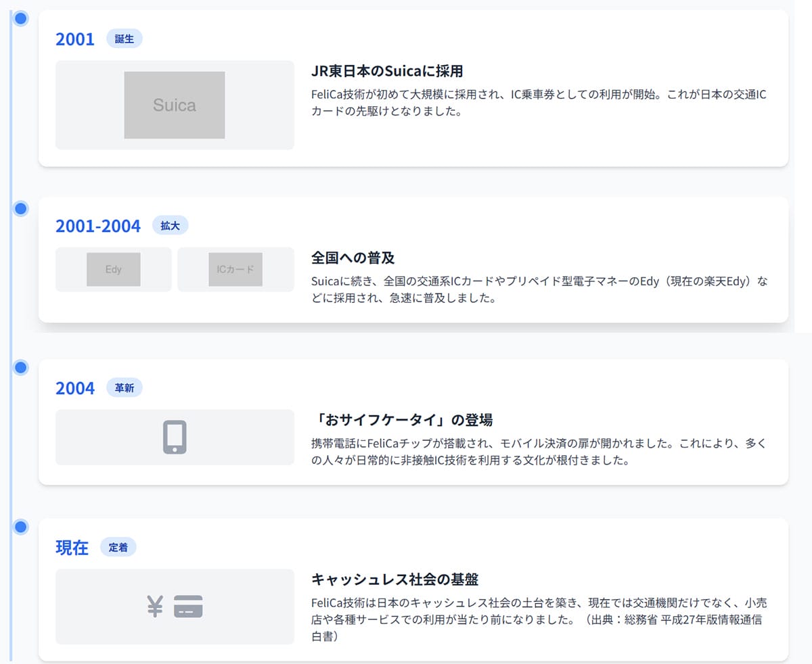Viewport: 812px width, 664px height.
Task: Select the timeline dot beside 現在
Action: [21, 526]
